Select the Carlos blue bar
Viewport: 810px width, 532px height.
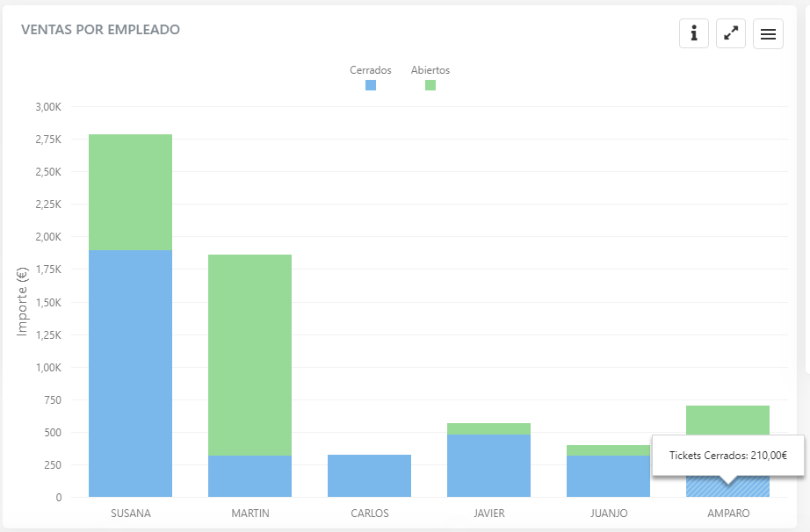(x=369, y=476)
